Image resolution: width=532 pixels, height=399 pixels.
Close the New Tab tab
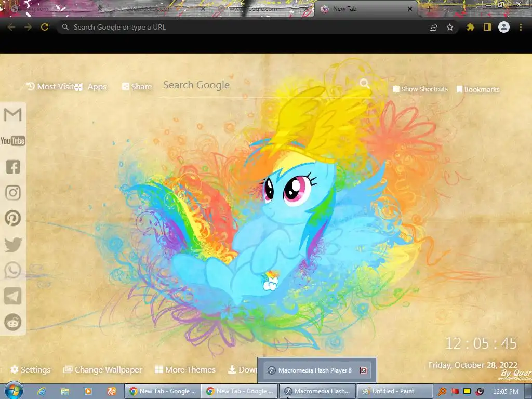pos(410,9)
